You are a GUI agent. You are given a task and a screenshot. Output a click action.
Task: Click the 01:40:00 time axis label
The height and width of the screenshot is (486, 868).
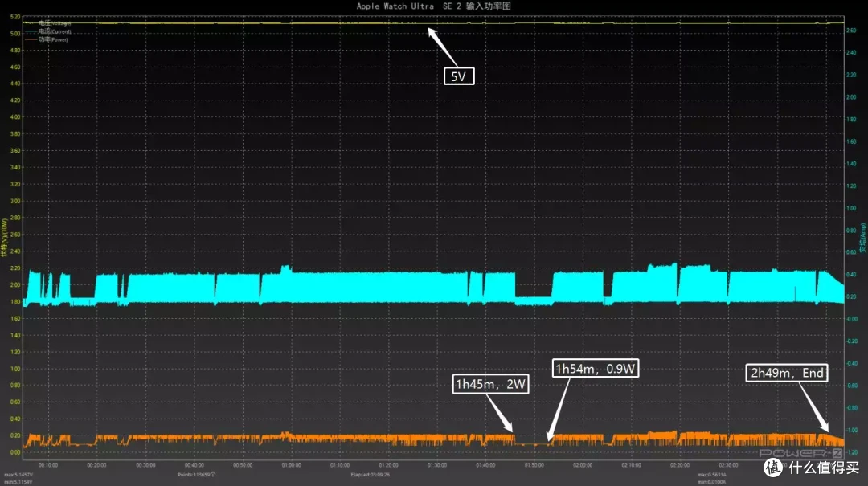click(485, 465)
